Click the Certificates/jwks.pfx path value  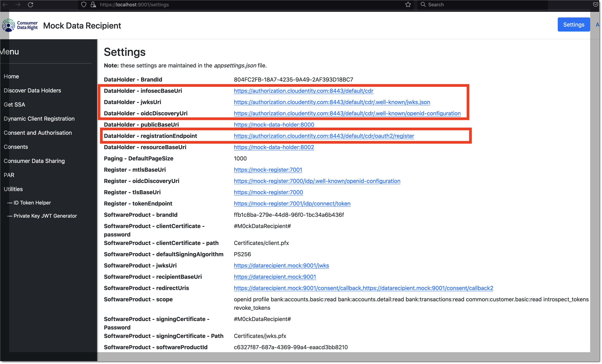tap(260, 336)
